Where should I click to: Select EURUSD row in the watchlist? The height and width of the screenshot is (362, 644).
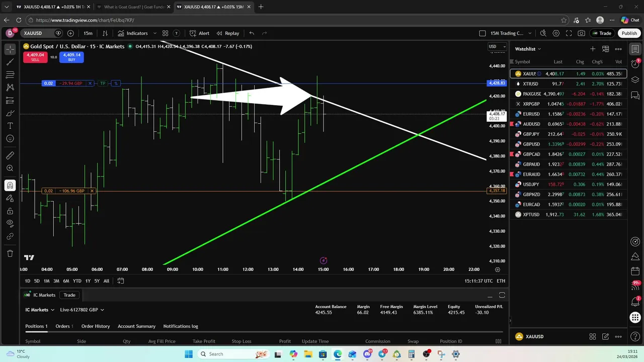(x=569, y=114)
